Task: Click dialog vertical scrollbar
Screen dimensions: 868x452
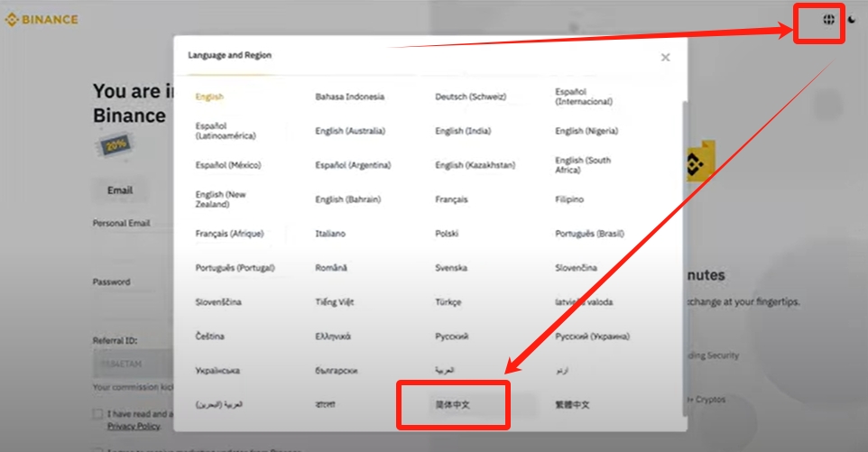Action: 685,258
